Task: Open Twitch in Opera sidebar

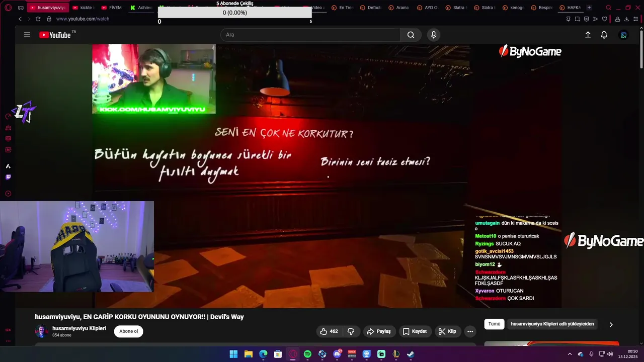Action: pyautogui.click(x=8, y=177)
